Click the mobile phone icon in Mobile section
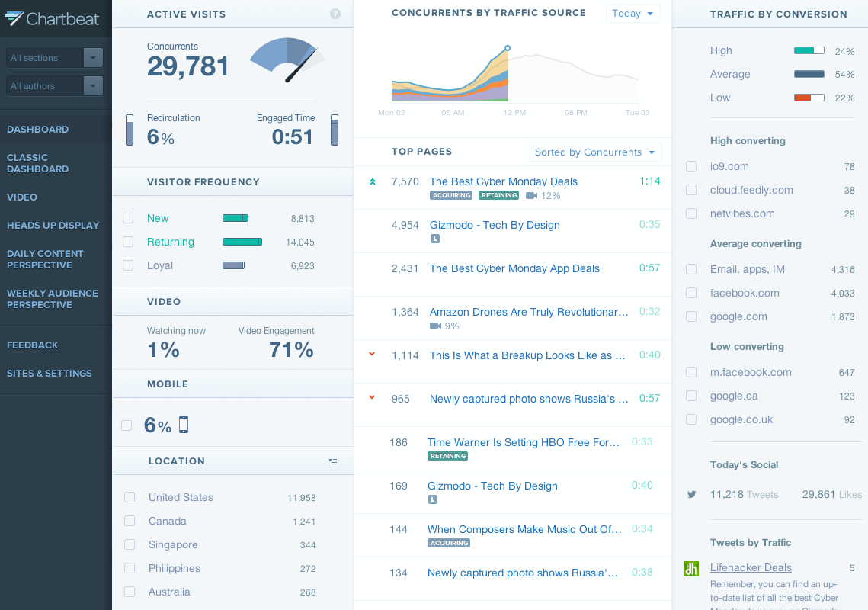The image size is (868, 610). click(x=183, y=425)
